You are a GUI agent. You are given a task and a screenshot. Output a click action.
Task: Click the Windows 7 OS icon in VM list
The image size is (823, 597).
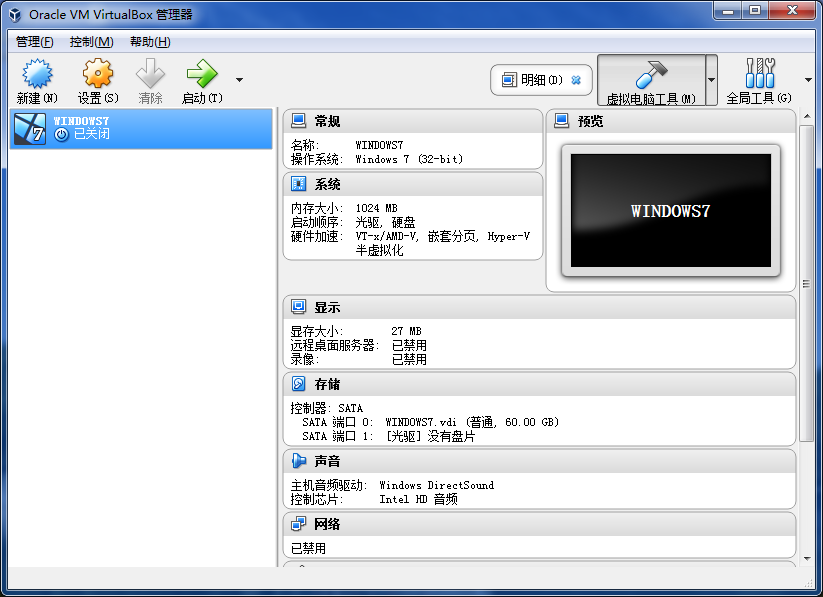pos(30,129)
